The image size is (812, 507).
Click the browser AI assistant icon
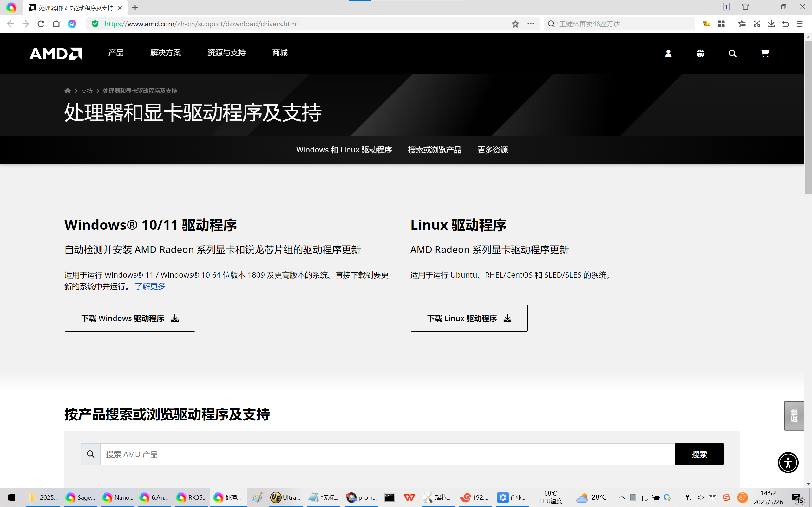[x=72, y=24]
